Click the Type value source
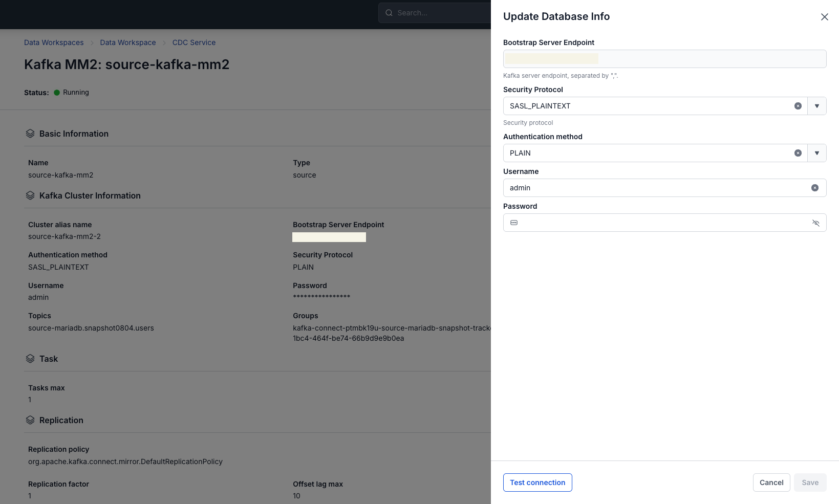The image size is (839, 504). tap(305, 175)
